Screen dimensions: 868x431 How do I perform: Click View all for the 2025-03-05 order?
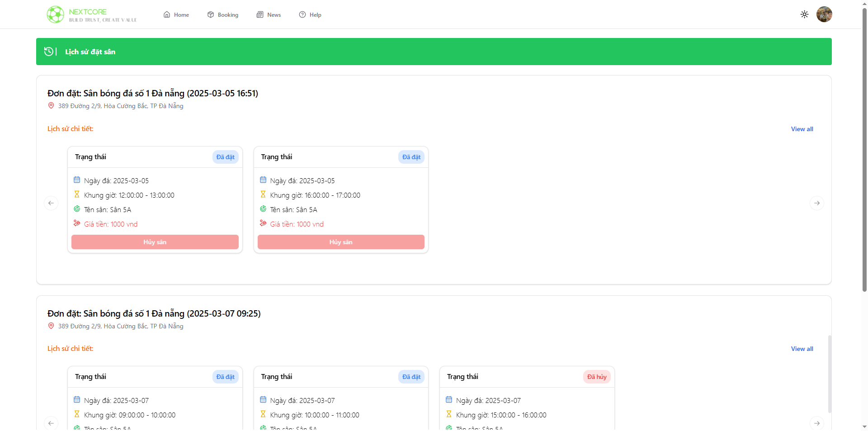point(802,129)
